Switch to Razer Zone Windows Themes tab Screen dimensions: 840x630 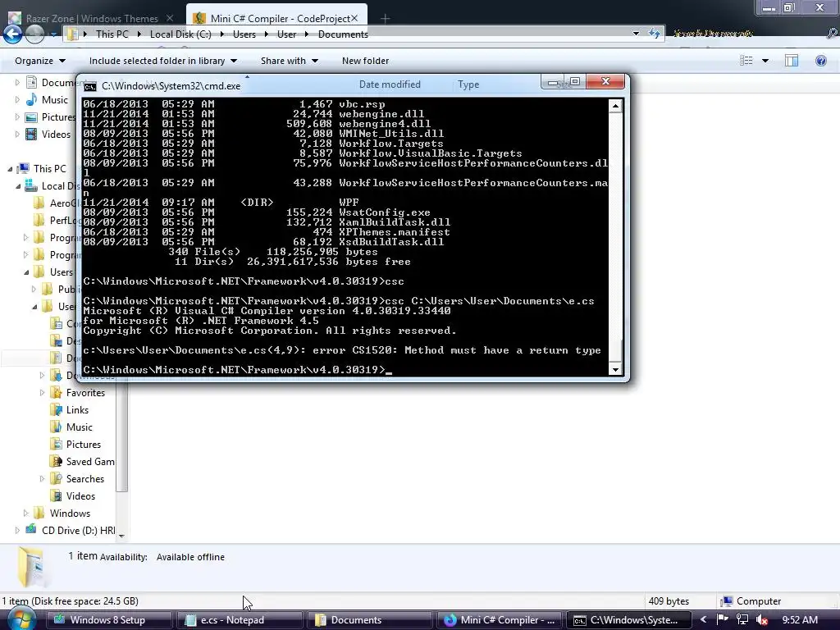point(92,18)
